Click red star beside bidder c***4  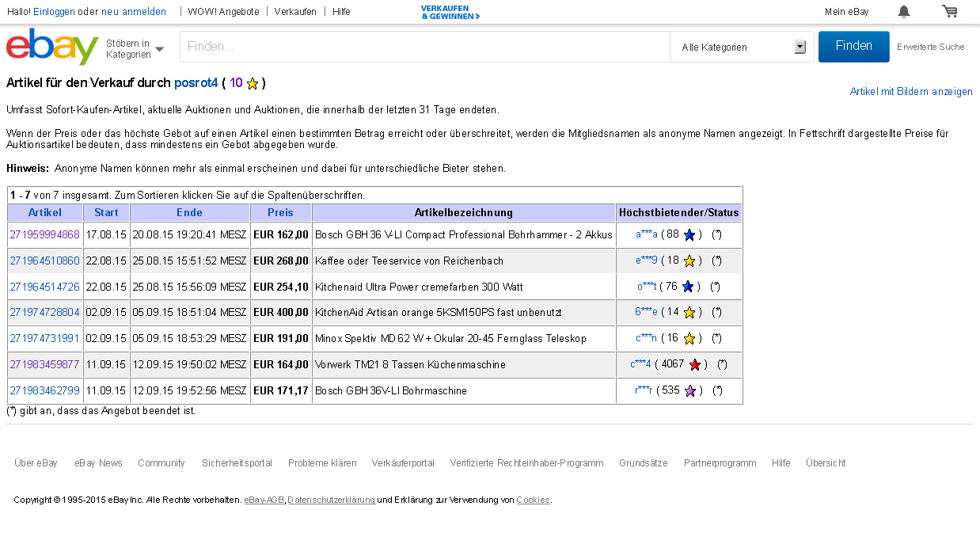pyautogui.click(x=695, y=365)
